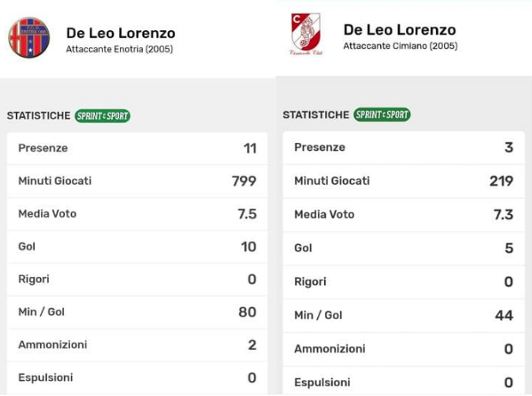The image size is (532, 396).
Task: Click the Cimiano club crest logo
Action: coord(306,34)
